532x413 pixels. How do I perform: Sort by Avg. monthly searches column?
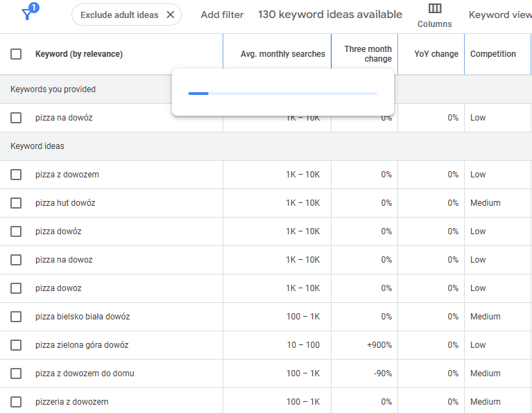pyautogui.click(x=282, y=54)
